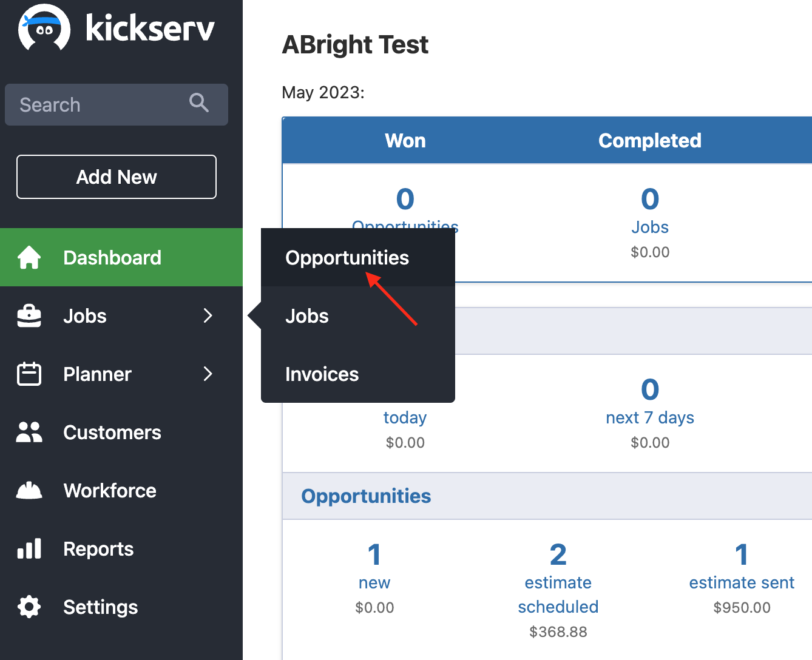This screenshot has height=660, width=812.
Task: Open the Completed Jobs link
Action: [650, 227]
